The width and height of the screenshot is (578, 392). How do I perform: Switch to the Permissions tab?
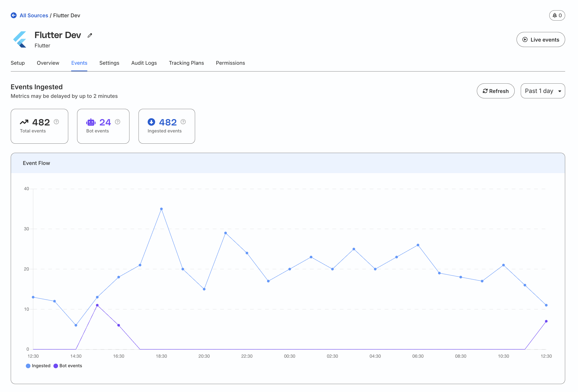point(230,63)
